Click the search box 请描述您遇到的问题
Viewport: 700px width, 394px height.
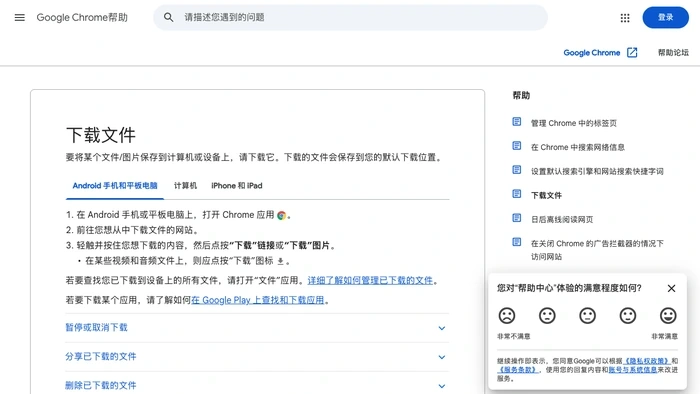350,17
